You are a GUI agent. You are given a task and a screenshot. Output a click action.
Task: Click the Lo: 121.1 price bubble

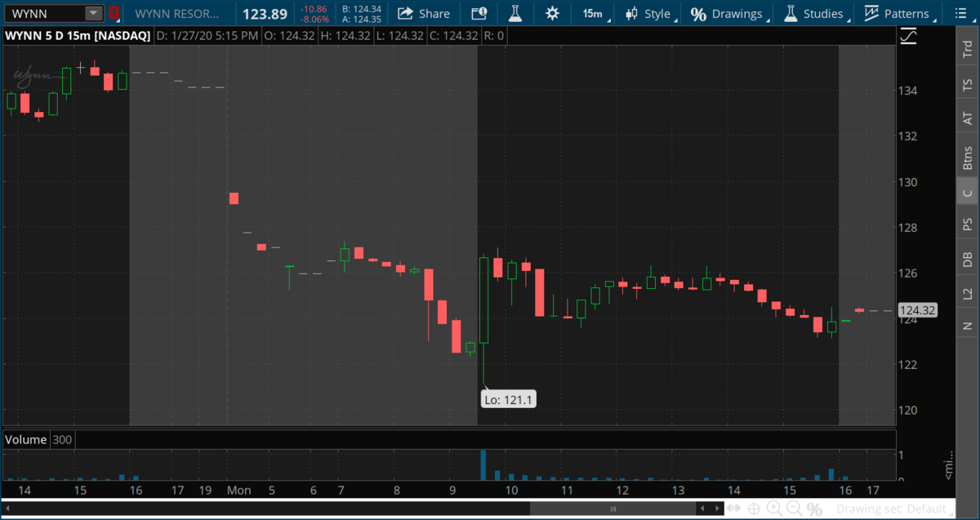[x=508, y=399]
